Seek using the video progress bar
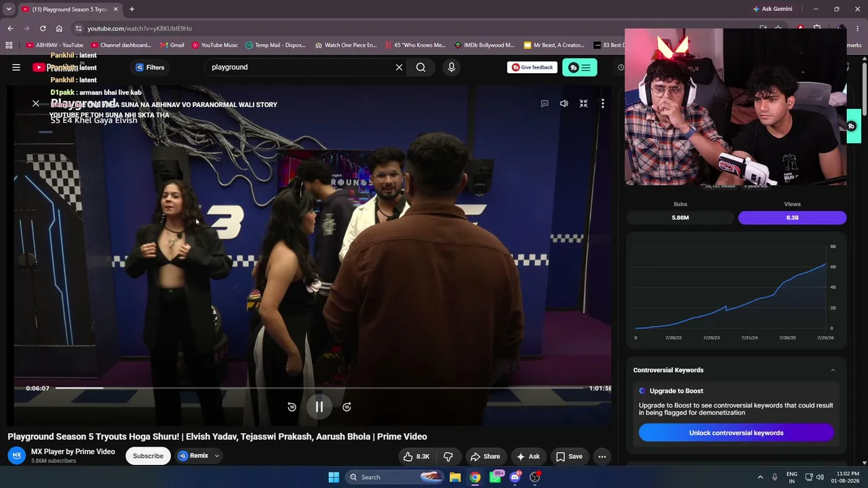868x488 pixels. pyautogui.click(x=319, y=388)
